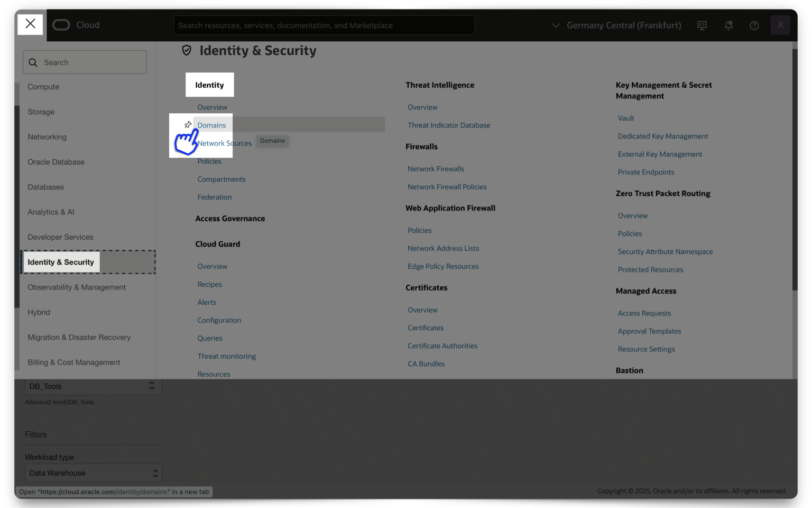Viewport: 812px width, 508px height.
Task: Toggle the navigation menu closed with the X
Action: (x=30, y=24)
